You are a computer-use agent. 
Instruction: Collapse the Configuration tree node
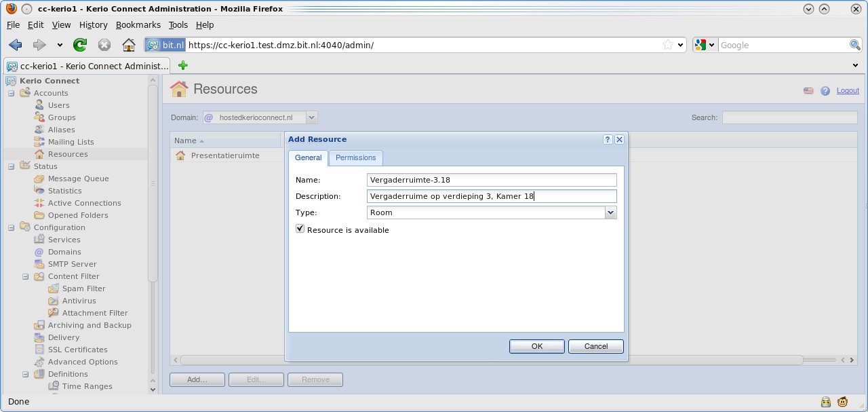click(11, 227)
